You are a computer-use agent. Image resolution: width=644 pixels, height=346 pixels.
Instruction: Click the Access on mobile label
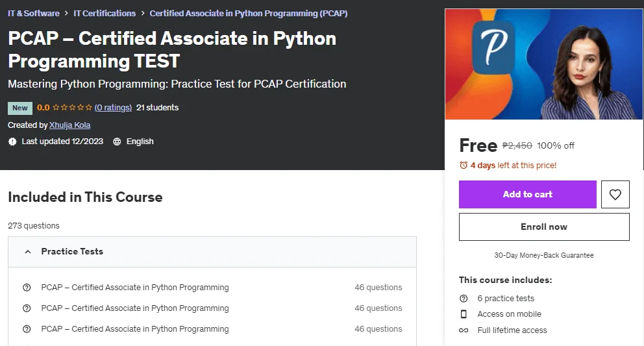509,314
